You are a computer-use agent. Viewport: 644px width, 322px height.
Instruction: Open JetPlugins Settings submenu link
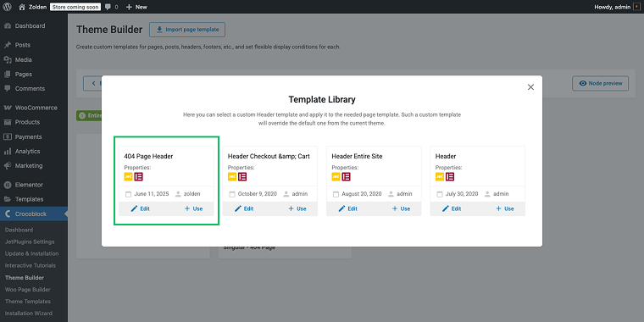(30, 241)
